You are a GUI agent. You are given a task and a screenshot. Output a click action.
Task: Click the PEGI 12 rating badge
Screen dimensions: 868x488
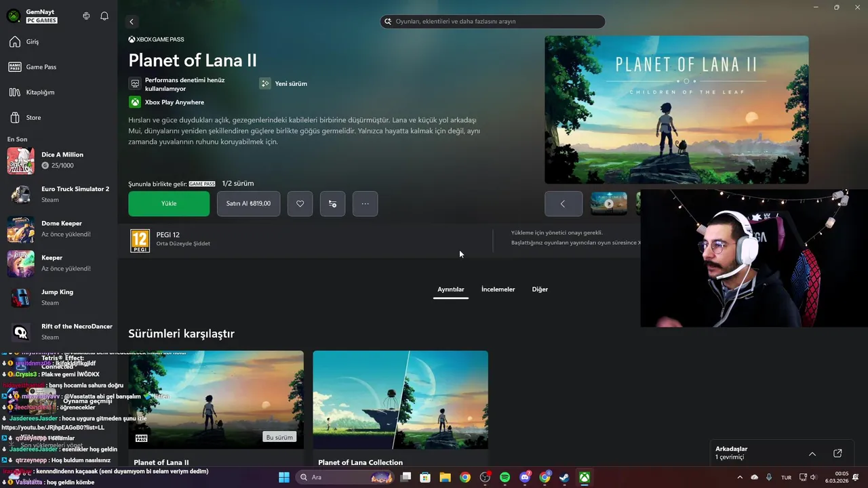pyautogui.click(x=140, y=241)
